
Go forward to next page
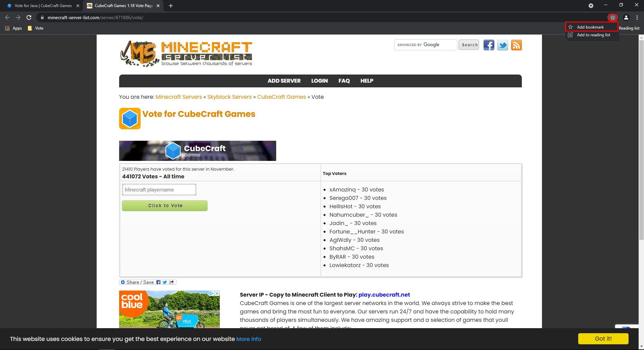18,17
